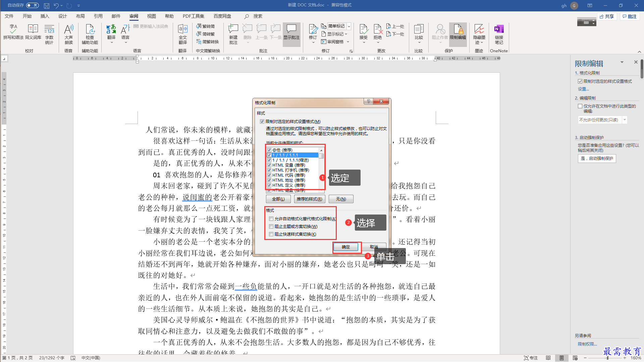Switch to the 插入 tab
The height and width of the screenshot is (362, 644).
click(45, 16)
